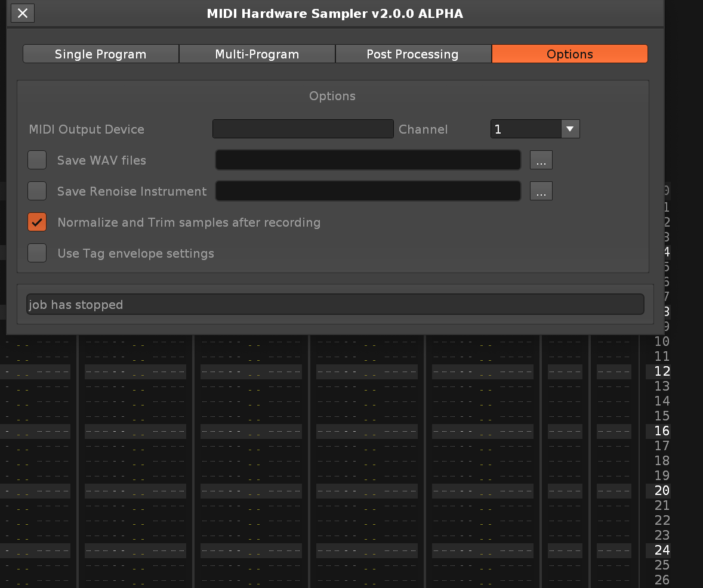Toggle Use Tag envelope settings checkbox
The width and height of the screenshot is (703, 588).
(x=37, y=253)
